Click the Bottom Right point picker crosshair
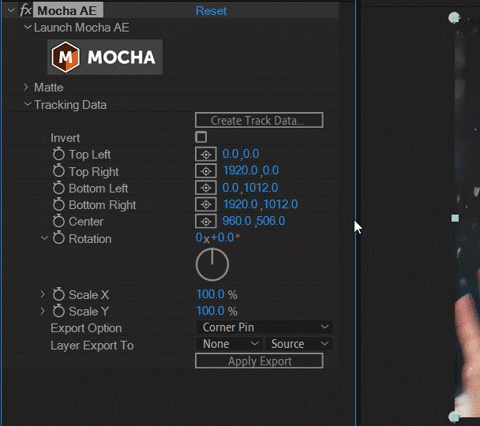The width and height of the screenshot is (480, 426). coord(206,204)
